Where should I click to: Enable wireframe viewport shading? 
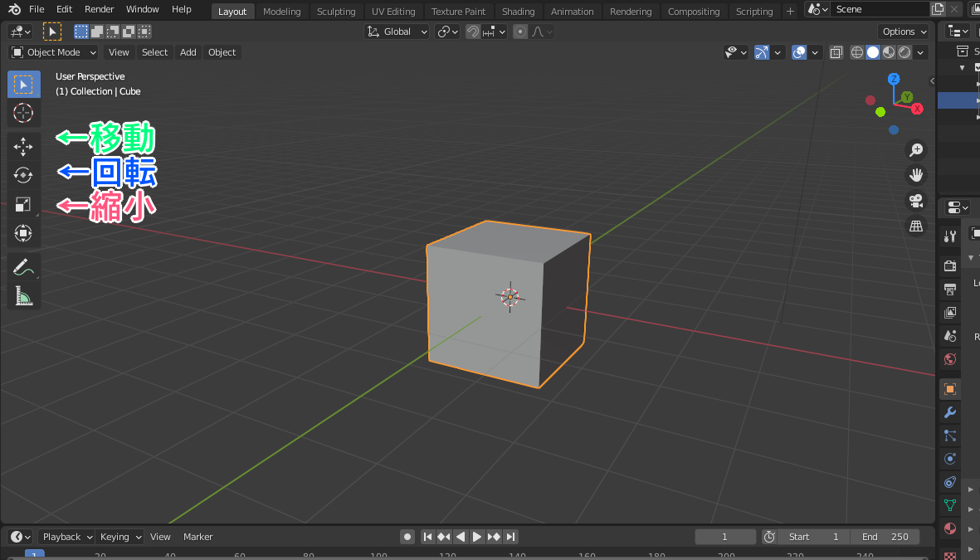click(x=857, y=52)
